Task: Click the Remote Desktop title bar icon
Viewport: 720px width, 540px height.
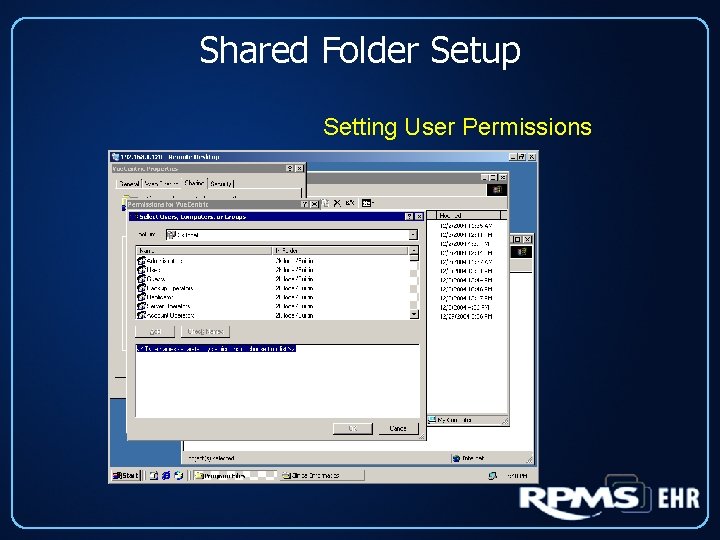Action: tap(116, 157)
